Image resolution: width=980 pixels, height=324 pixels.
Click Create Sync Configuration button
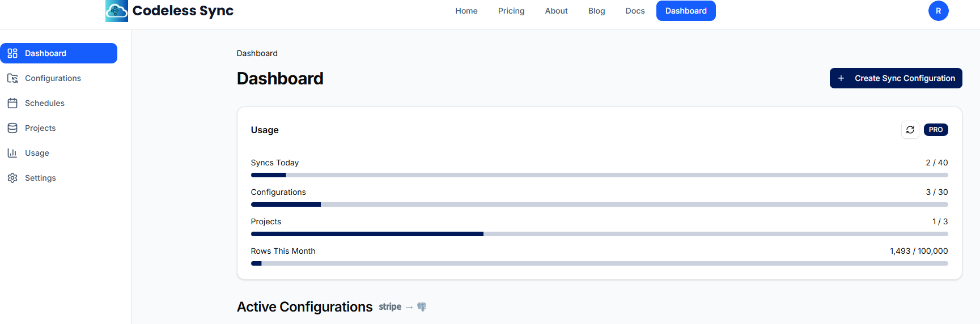tap(896, 78)
